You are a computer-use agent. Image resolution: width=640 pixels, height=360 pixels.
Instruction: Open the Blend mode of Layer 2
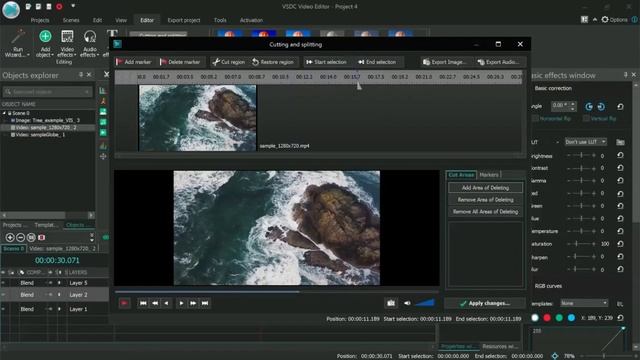click(27, 295)
